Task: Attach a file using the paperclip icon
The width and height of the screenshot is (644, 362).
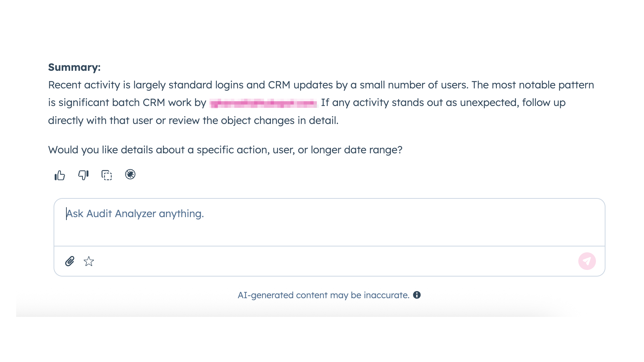Action: point(70,261)
